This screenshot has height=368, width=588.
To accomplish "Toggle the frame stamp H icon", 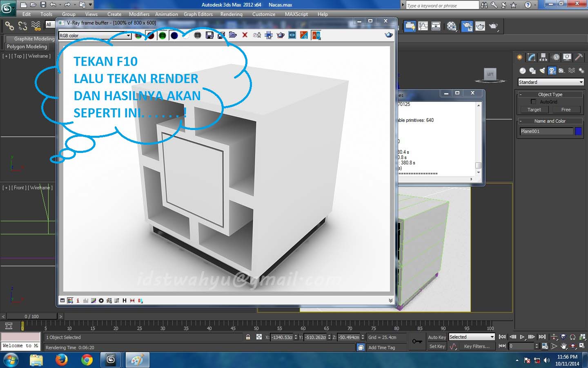I will tap(125, 301).
